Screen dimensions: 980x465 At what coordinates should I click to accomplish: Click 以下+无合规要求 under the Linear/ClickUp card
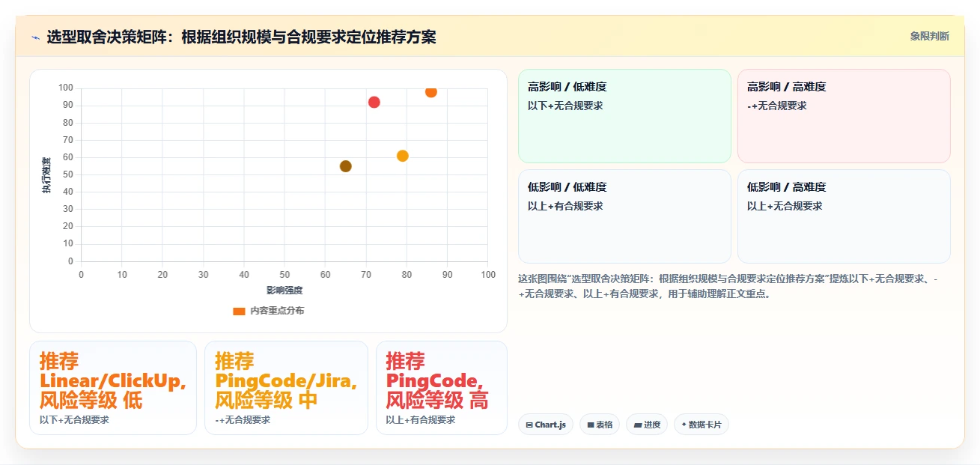pos(74,420)
